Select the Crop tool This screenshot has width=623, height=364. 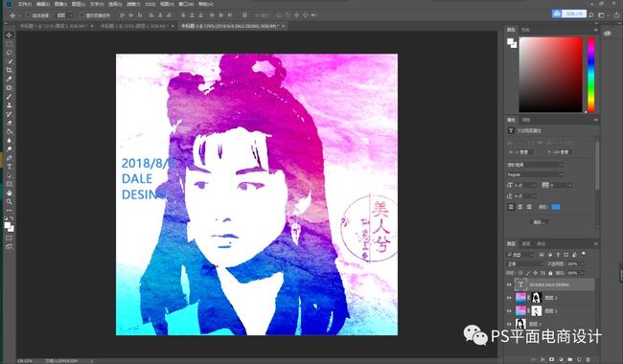point(9,70)
